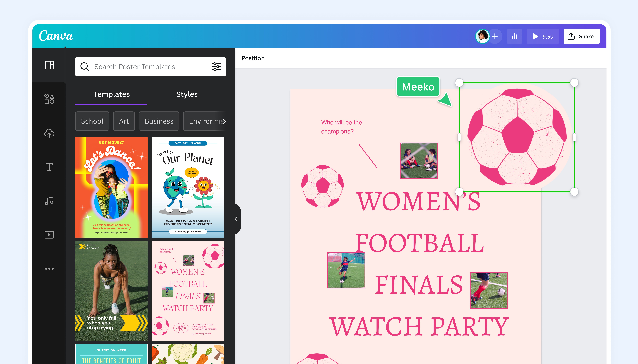The width and height of the screenshot is (638, 364).
Task: Select the Templates tab
Action: click(112, 94)
